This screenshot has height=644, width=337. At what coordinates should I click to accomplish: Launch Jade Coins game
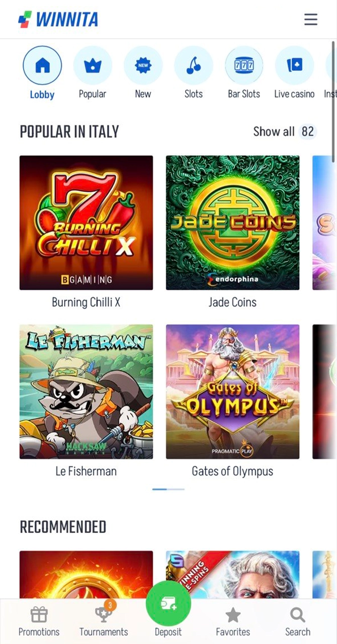click(x=232, y=222)
